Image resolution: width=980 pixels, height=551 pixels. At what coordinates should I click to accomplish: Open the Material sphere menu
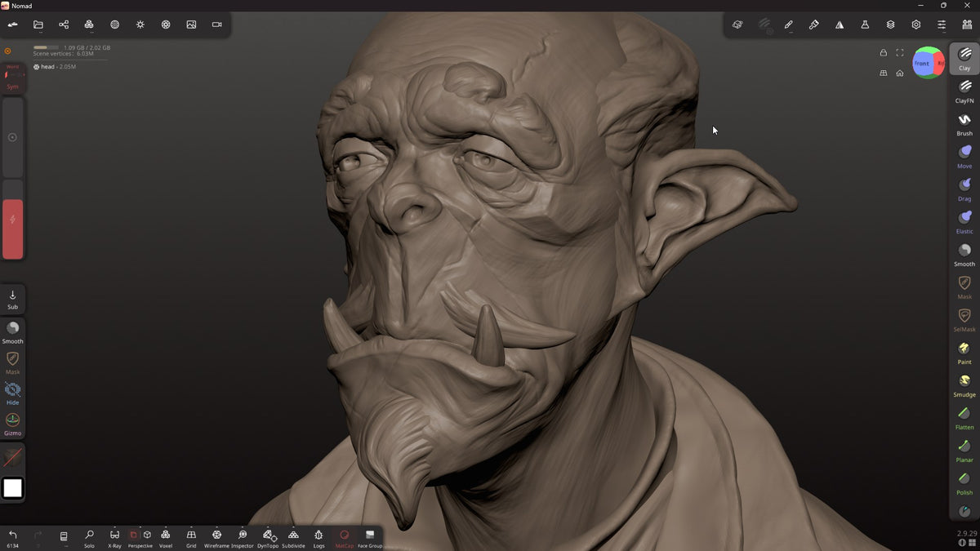click(114, 24)
